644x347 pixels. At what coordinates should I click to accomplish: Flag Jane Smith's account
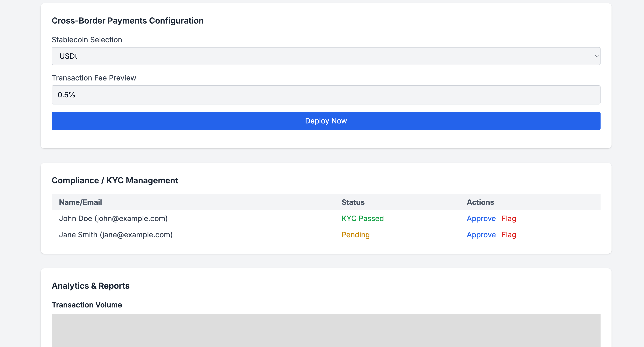pos(509,235)
